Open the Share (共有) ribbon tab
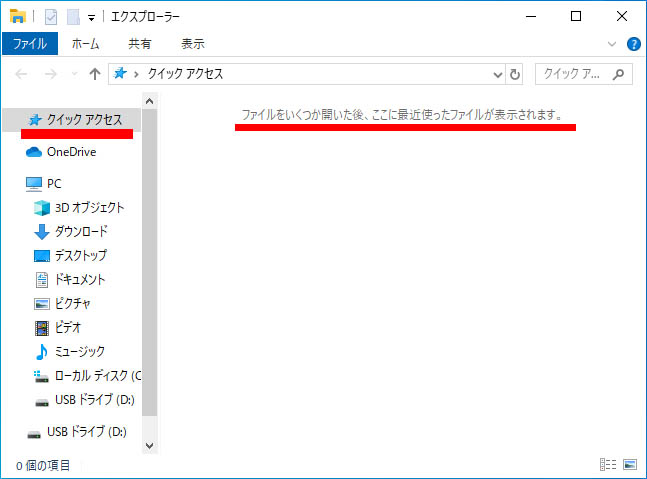Screen dimensions: 647x479 pyautogui.click(x=139, y=43)
